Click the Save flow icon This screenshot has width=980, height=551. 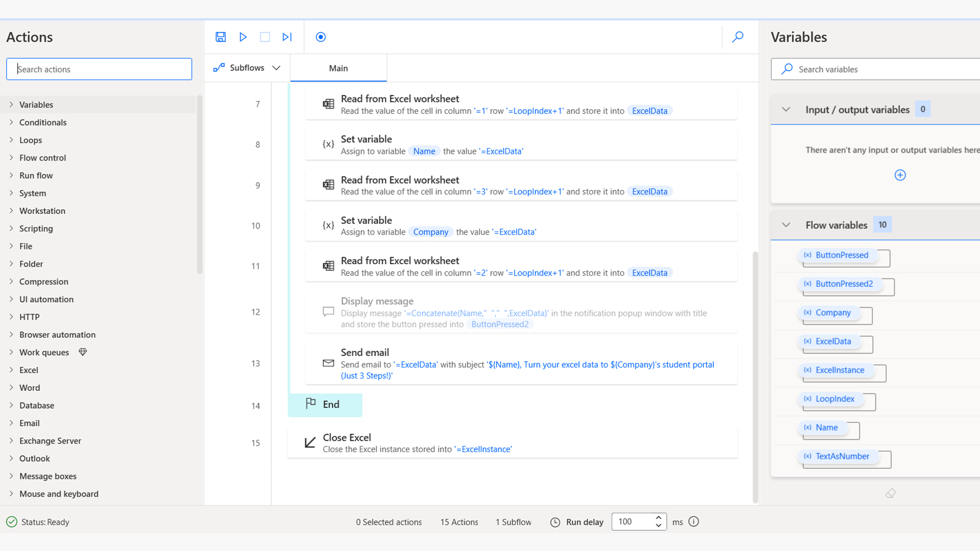coord(221,37)
